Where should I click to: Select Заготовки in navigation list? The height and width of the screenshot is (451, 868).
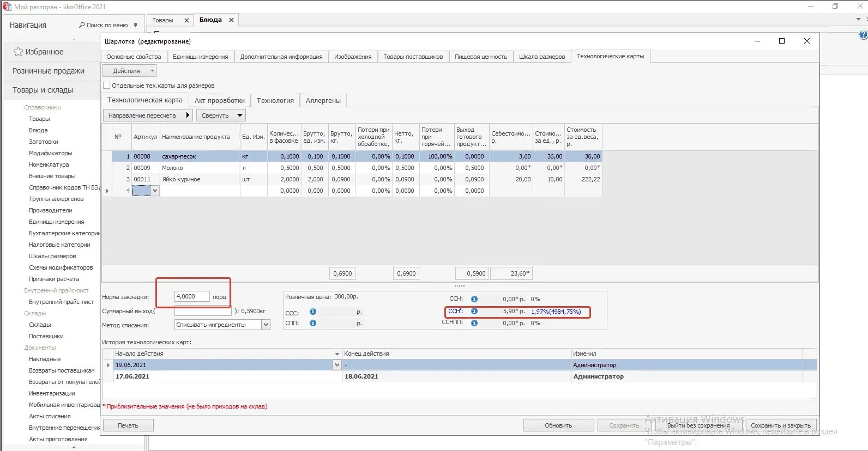[44, 142]
